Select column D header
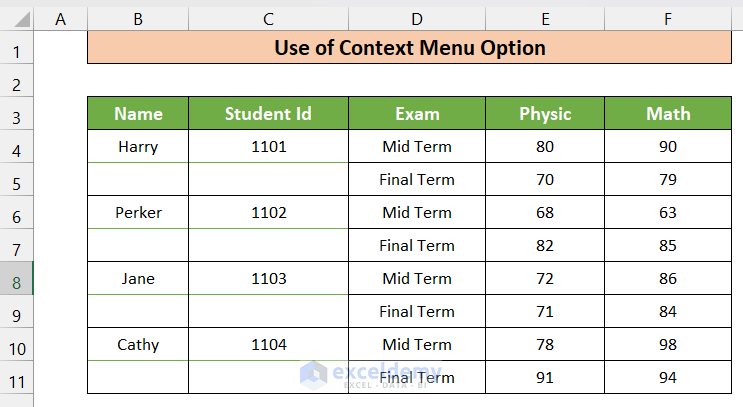 [x=417, y=16]
